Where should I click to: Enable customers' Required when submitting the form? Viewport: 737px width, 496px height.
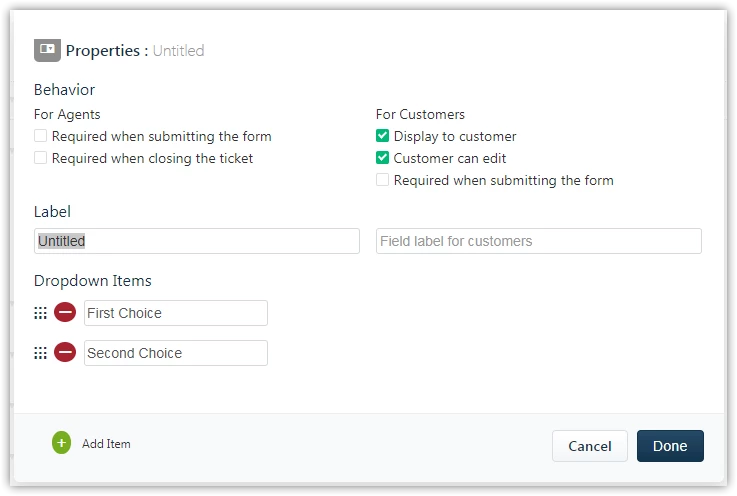[x=383, y=180]
